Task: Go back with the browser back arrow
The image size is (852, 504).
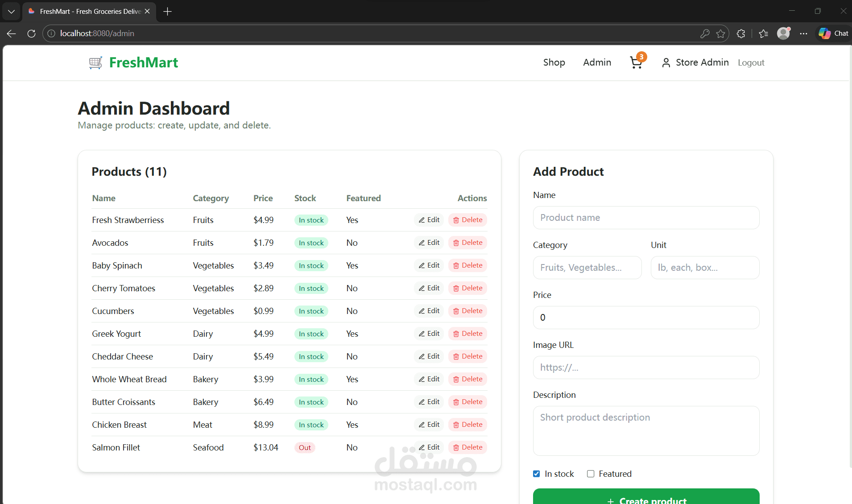Action: 12,33
